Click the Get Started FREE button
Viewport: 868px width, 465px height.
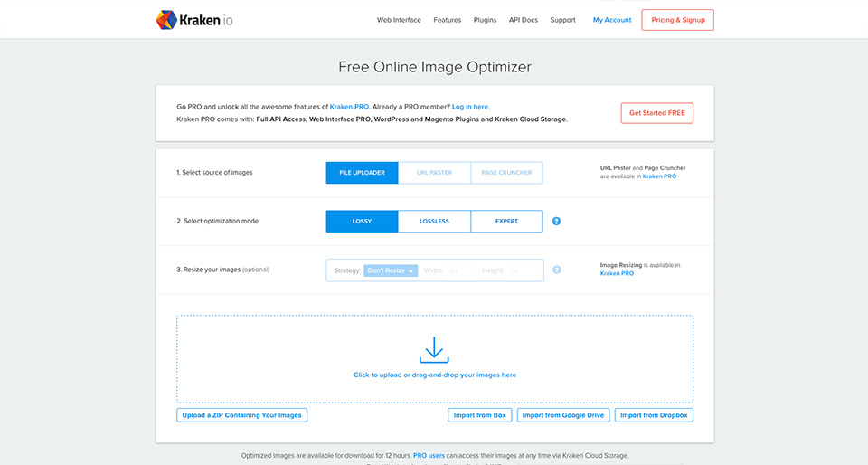(656, 113)
